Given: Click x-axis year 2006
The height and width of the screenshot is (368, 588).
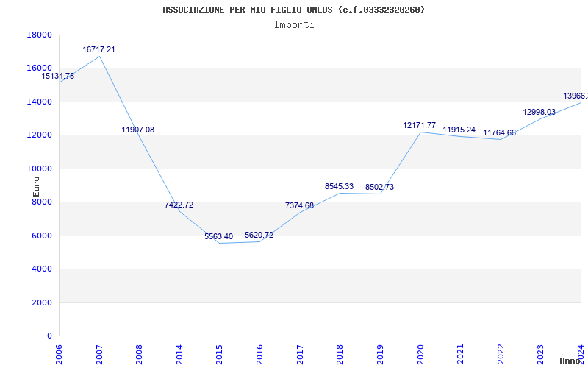Looking at the screenshot, I should (x=59, y=355).
